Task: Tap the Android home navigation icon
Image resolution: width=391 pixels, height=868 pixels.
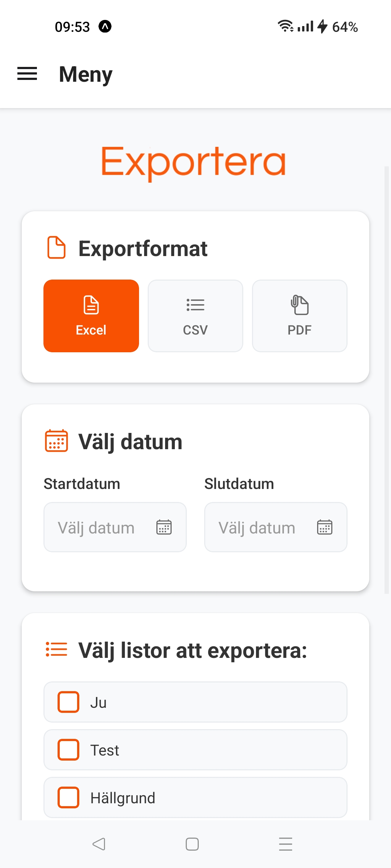Action: pyautogui.click(x=192, y=844)
